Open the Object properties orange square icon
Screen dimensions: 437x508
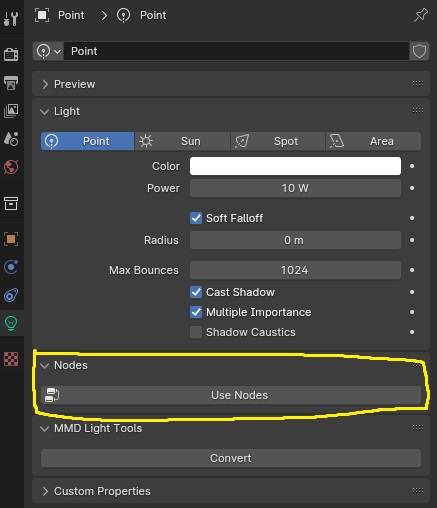[11, 239]
